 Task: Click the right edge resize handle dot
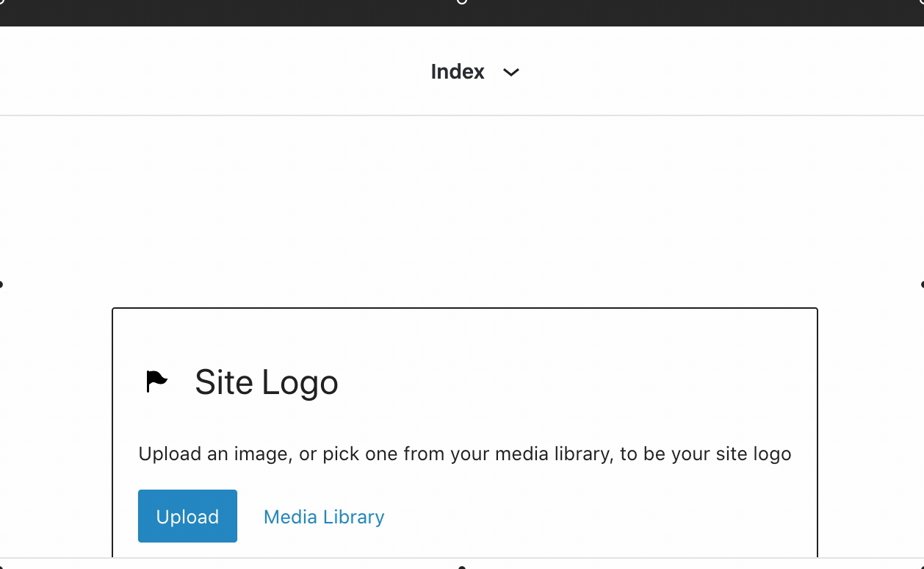click(922, 284)
